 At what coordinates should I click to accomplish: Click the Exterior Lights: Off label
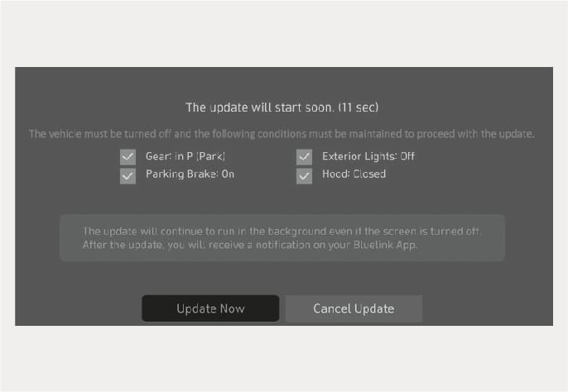click(x=368, y=156)
